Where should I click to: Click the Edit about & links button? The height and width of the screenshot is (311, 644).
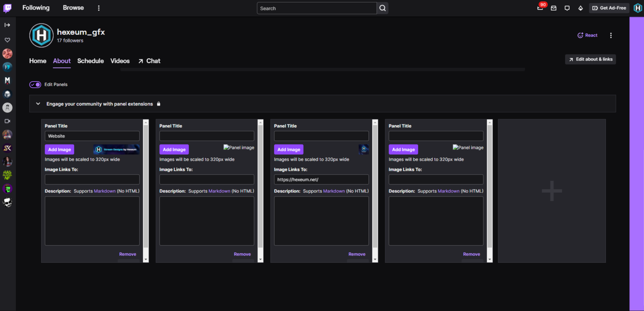point(590,59)
